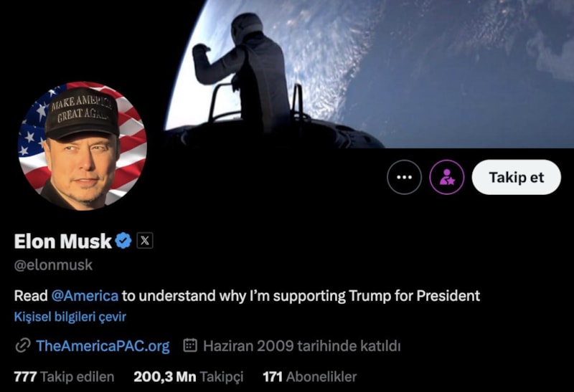Follow the account with Takip et
The width and height of the screenshot is (574, 392).
[x=516, y=177]
